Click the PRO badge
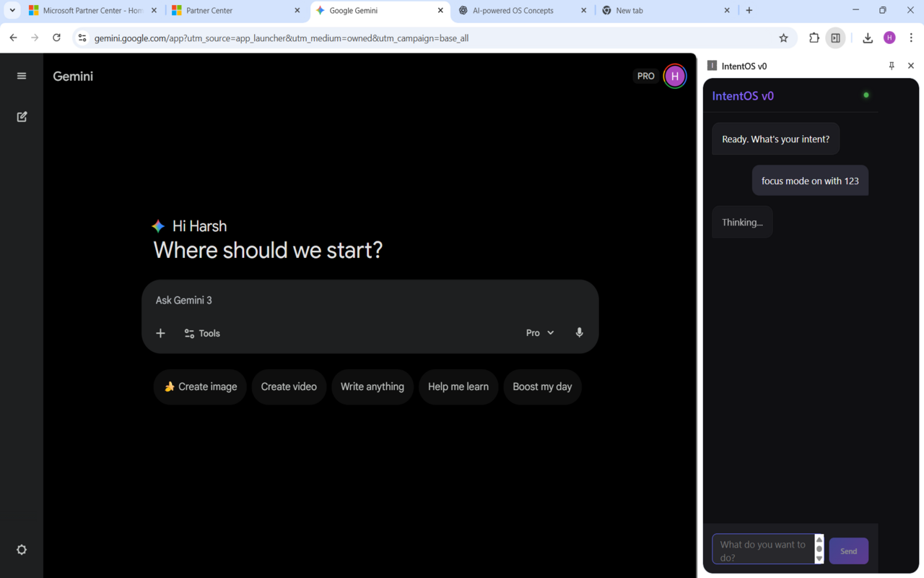Image resolution: width=924 pixels, height=578 pixels. (x=646, y=76)
